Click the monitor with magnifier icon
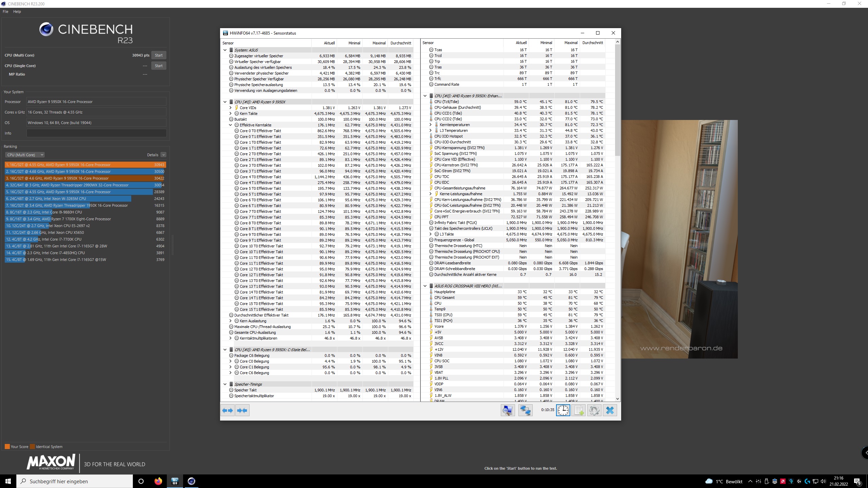This screenshot has height=488, width=868. (508, 410)
